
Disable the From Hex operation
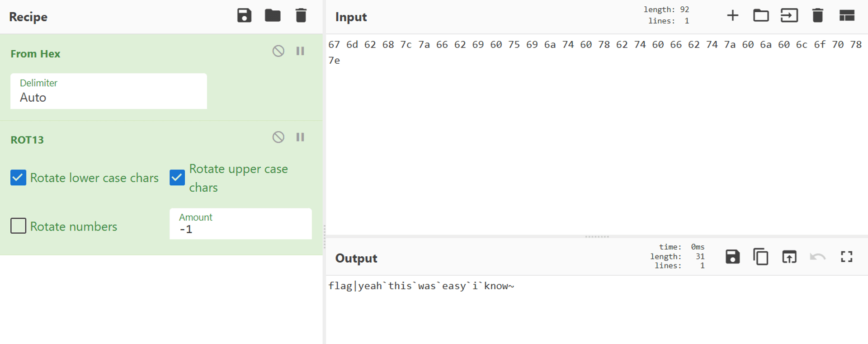click(278, 51)
